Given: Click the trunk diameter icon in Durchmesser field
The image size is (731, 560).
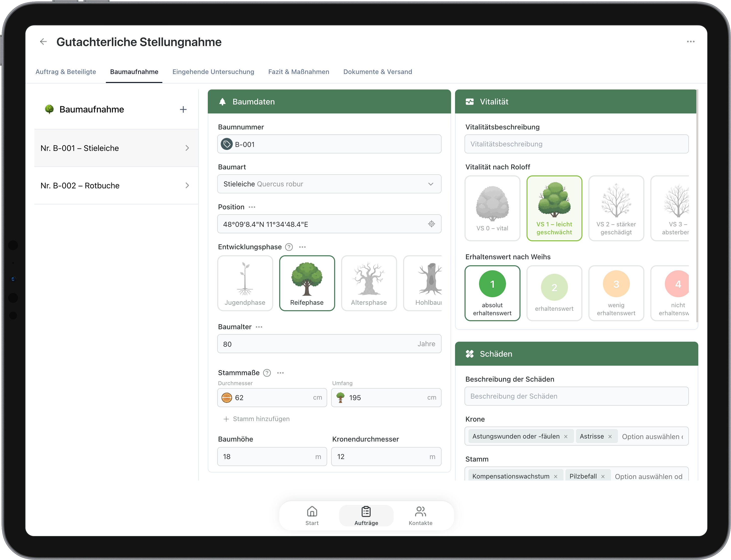Looking at the screenshot, I should [x=226, y=397].
